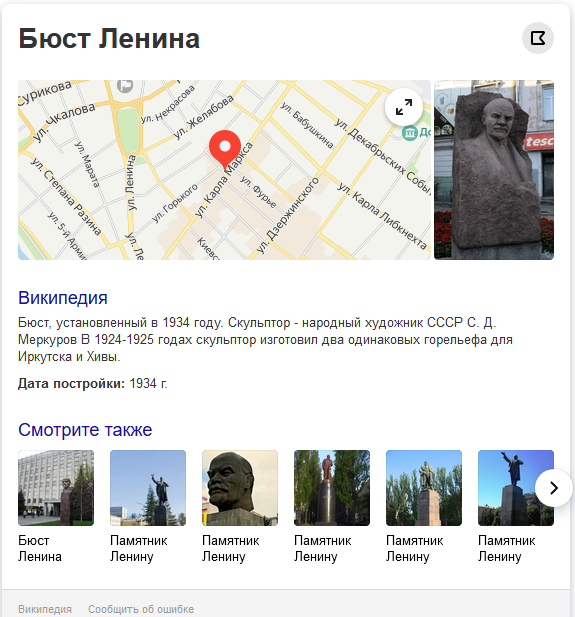Screen dimensions: 575x617
Task: Click the gray flag marker on the map
Action: [125, 85]
